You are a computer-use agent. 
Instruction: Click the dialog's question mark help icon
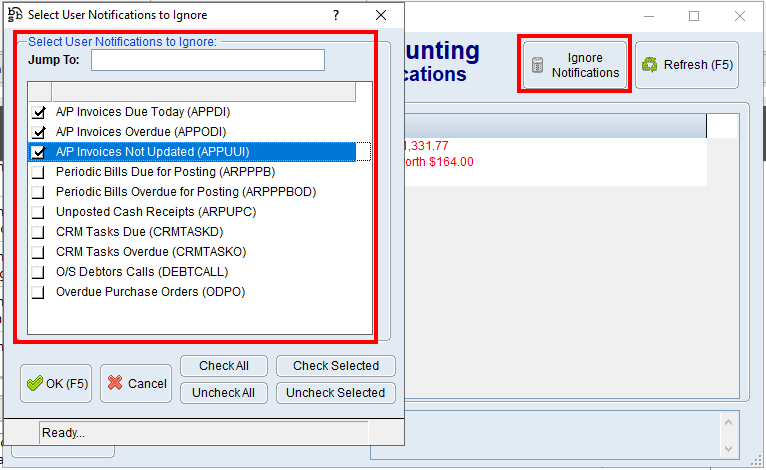point(336,15)
